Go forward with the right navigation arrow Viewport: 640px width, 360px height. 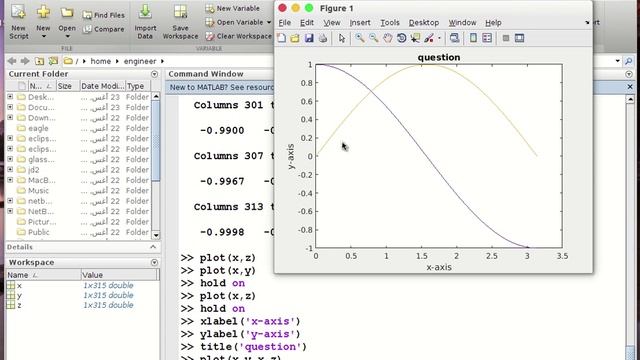[x=25, y=61]
